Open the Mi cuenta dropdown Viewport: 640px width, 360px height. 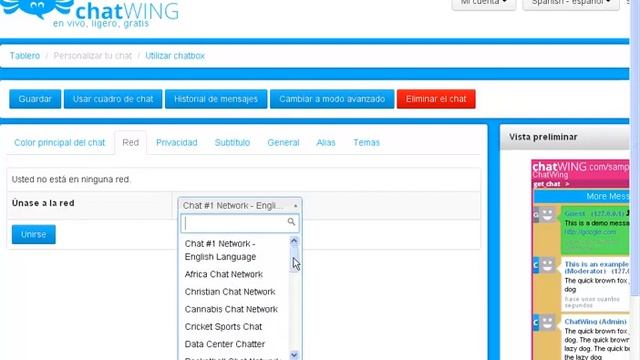pyautogui.click(x=484, y=3)
